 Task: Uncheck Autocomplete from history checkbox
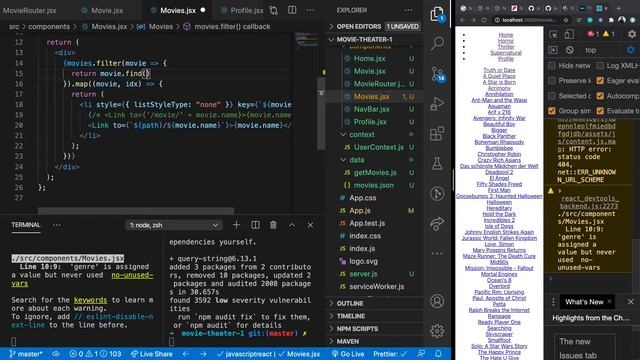pos(600,96)
